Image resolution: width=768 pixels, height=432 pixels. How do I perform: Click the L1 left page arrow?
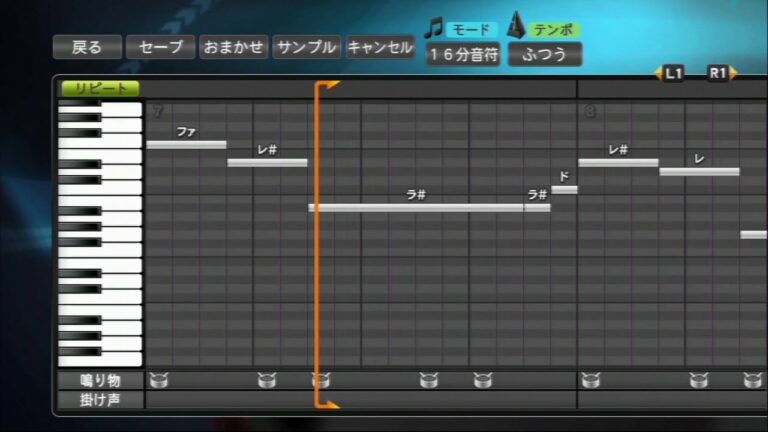tap(670, 73)
